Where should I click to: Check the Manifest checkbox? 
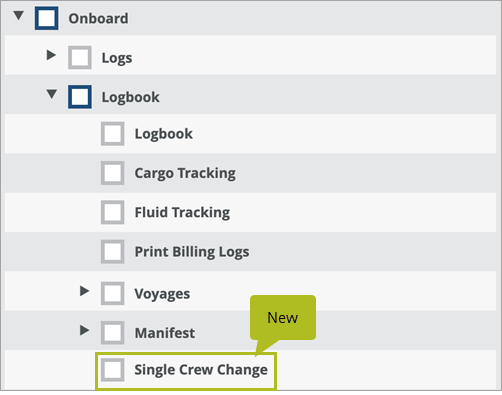point(113,333)
